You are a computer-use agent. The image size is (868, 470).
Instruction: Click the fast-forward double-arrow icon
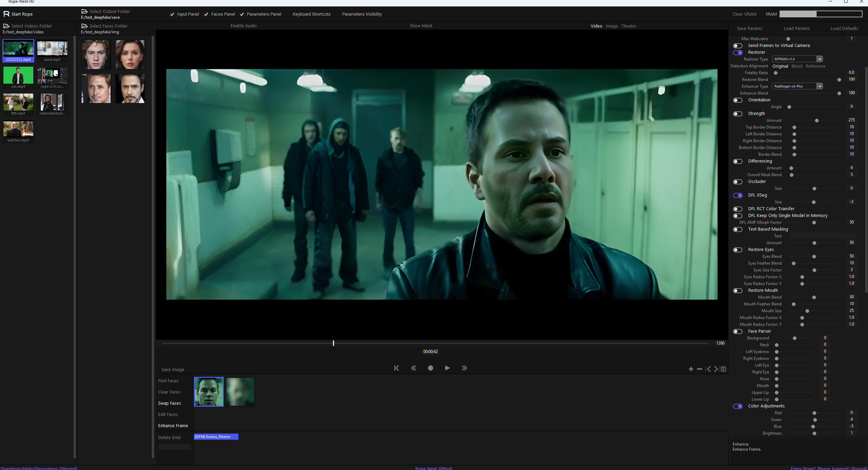464,368
